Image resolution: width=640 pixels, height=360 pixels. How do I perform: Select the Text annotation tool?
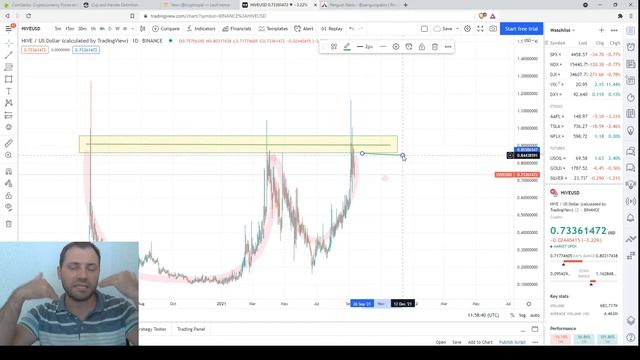(x=9, y=91)
